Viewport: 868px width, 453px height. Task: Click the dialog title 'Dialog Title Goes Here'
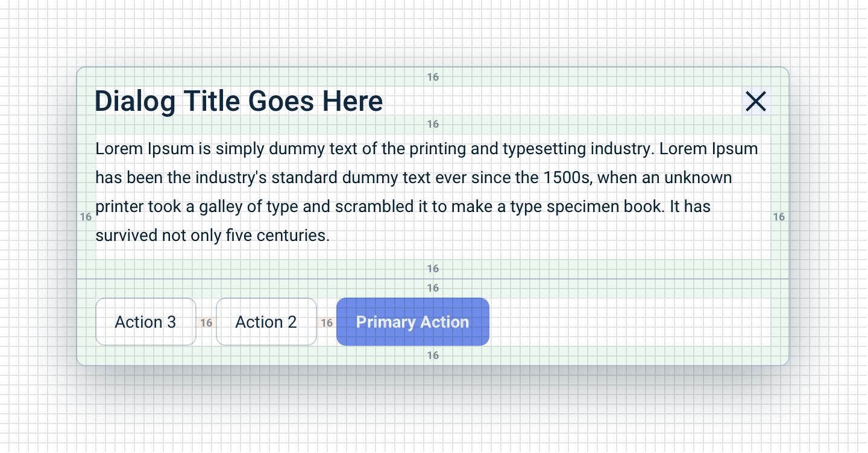click(x=239, y=101)
